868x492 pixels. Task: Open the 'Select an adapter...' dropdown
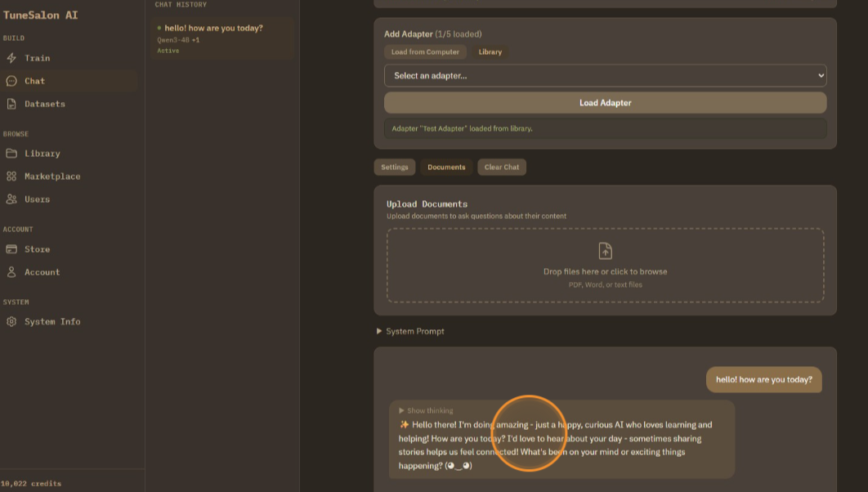click(x=605, y=76)
